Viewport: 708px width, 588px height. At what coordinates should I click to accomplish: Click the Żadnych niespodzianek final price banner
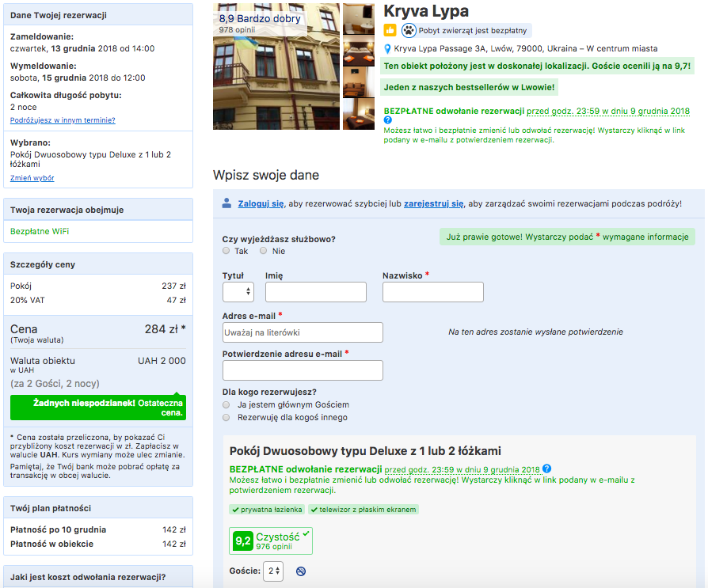[x=98, y=408]
